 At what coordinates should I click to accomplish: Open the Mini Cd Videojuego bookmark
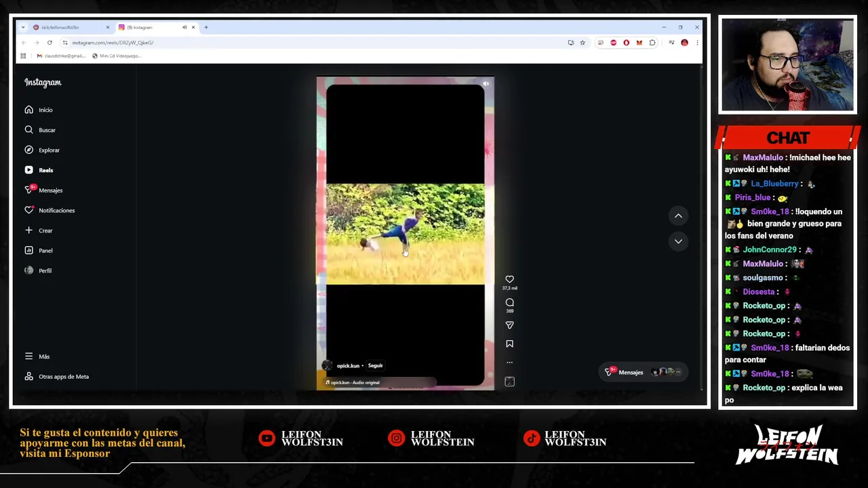click(x=117, y=56)
